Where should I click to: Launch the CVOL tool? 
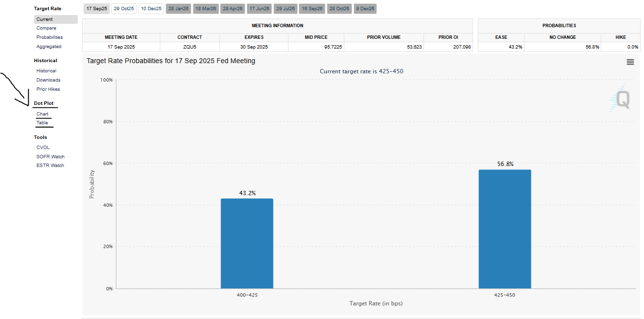[x=43, y=147]
